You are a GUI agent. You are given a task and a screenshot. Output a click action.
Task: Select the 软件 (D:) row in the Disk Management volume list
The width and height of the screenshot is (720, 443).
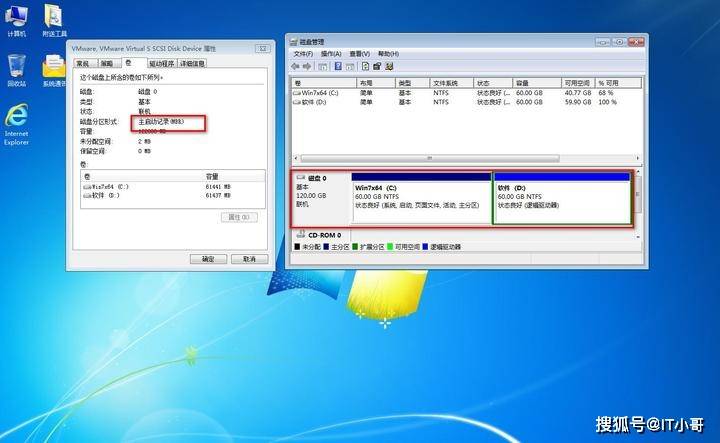466,102
